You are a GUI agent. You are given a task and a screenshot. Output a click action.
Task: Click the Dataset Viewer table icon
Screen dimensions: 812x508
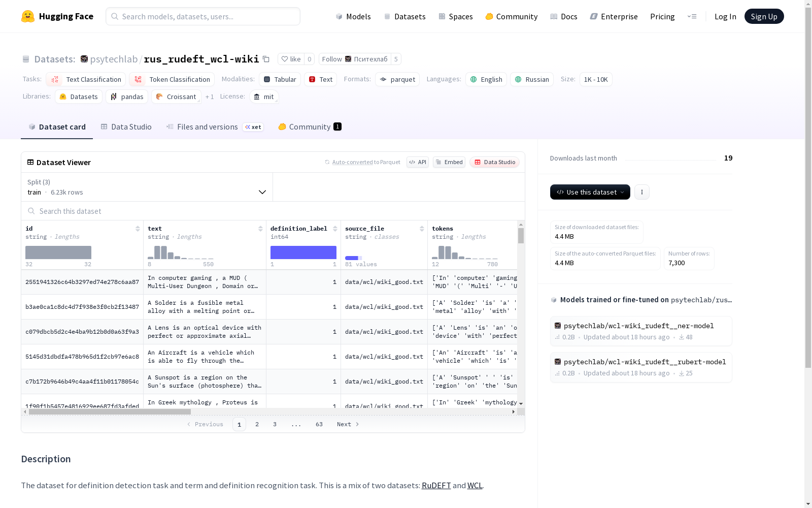(x=30, y=162)
